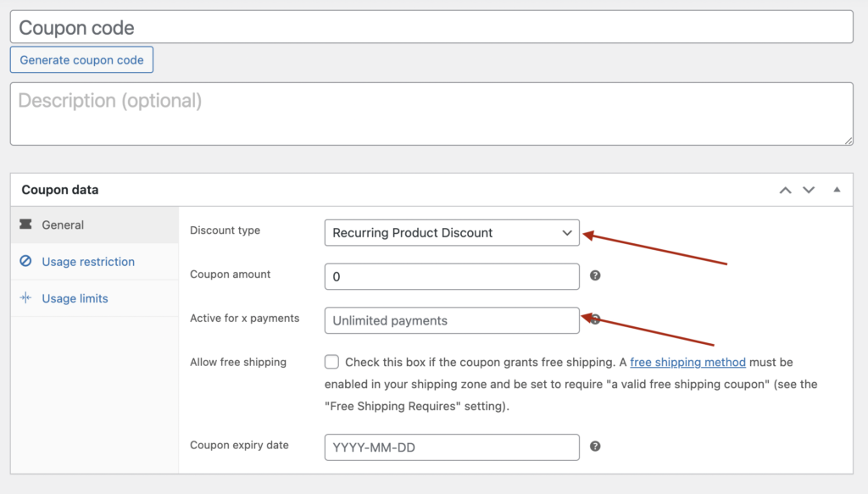The image size is (868, 494).
Task: Collapse the Coupon data panel
Action: pos(837,190)
